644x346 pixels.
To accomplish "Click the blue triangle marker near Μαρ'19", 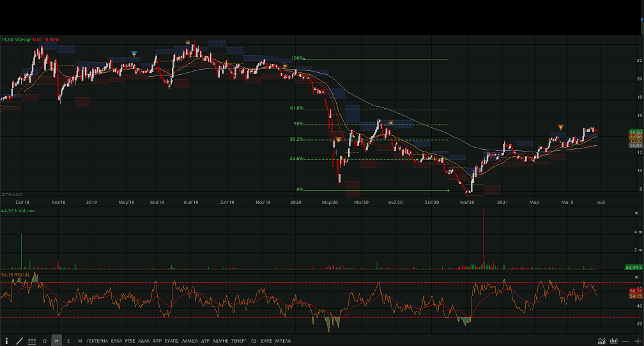I will point(134,54).
